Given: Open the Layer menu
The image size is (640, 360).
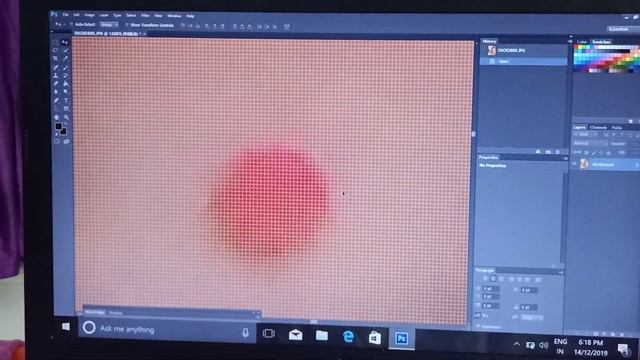Looking at the screenshot, I should [104, 15].
